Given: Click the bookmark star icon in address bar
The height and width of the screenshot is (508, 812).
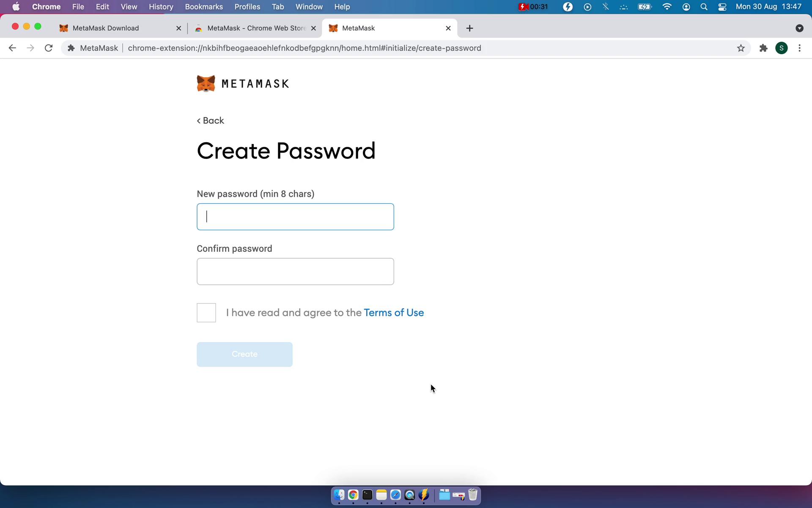Looking at the screenshot, I should click(x=741, y=48).
